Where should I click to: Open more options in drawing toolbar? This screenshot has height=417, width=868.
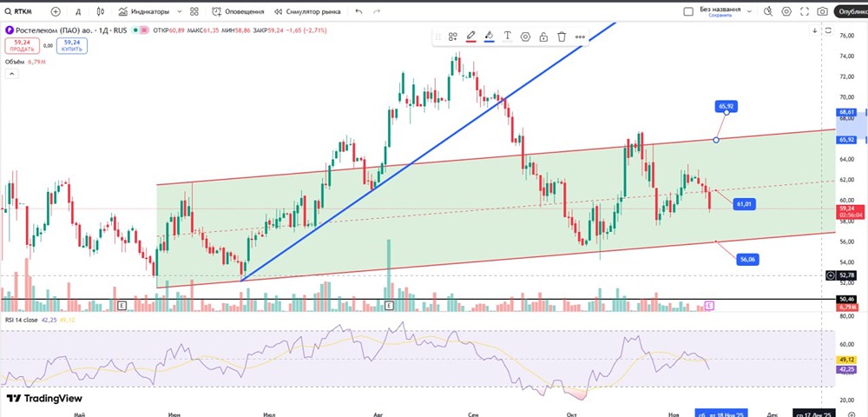click(580, 36)
